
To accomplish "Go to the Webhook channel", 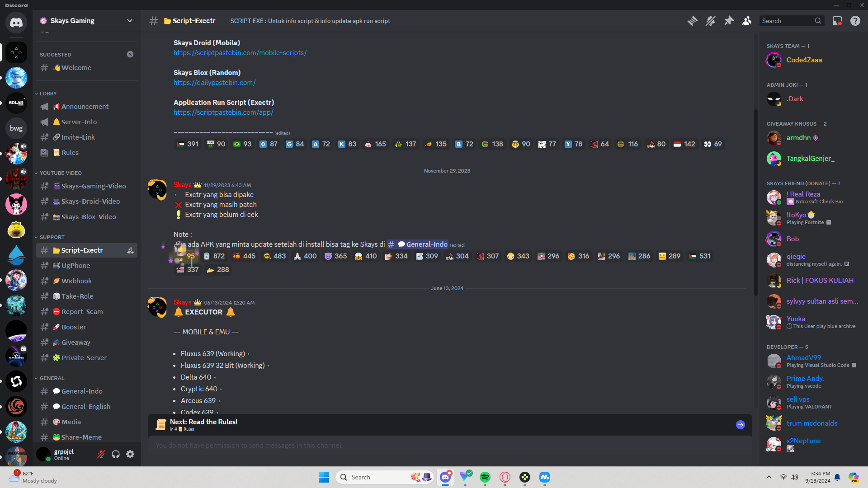I will [x=87, y=281].
